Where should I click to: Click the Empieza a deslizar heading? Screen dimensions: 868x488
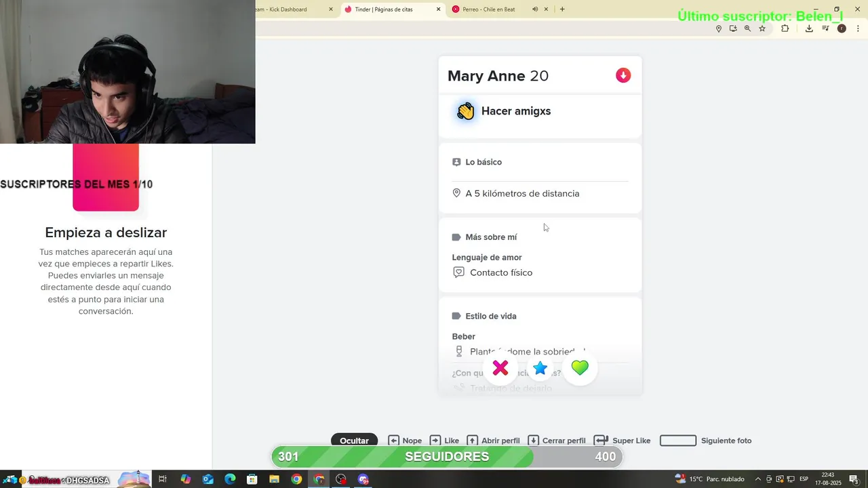(106, 232)
